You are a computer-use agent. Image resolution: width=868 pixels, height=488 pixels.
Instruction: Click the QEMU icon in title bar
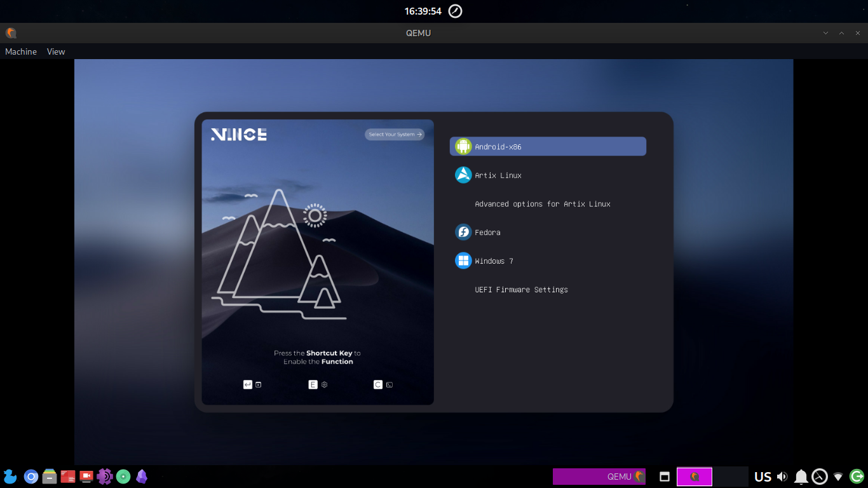tap(11, 33)
